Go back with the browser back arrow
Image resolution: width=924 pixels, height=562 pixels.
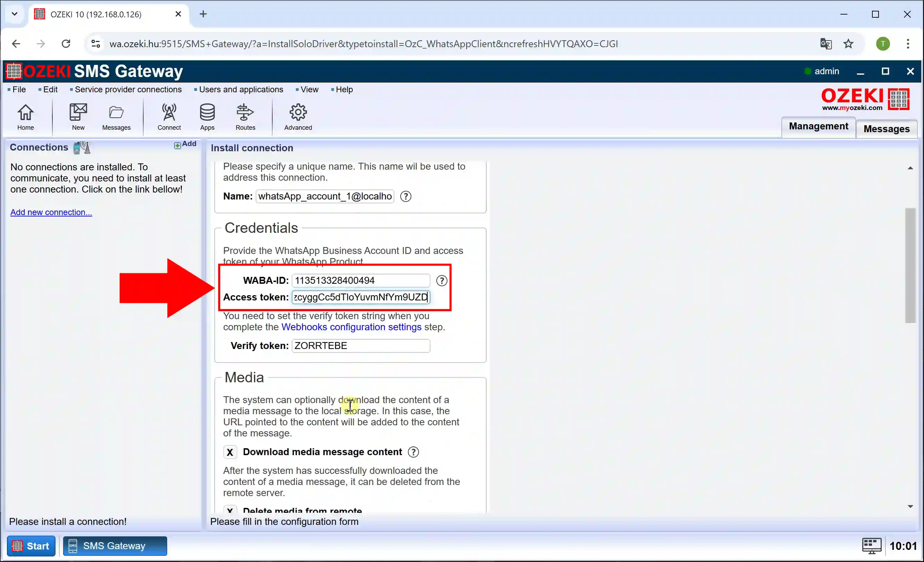[x=16, y=44]
